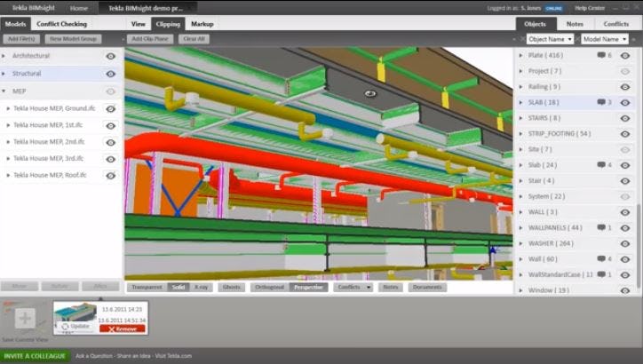The height and width of the screenshot is (364, 643).
Task: Open the Model Name dropdown
Action: (605, 39)
